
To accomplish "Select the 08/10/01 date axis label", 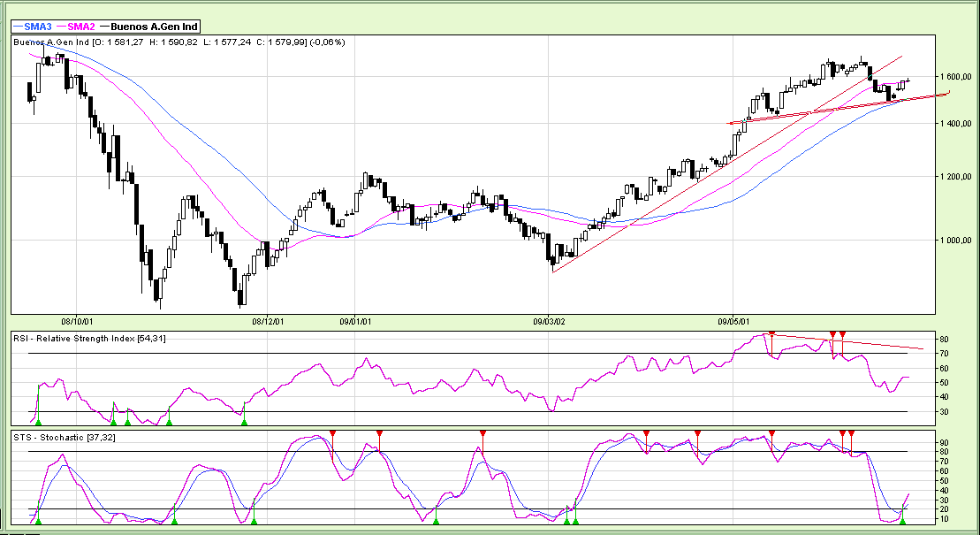I will pyautogui.click(x=78, y=322).
